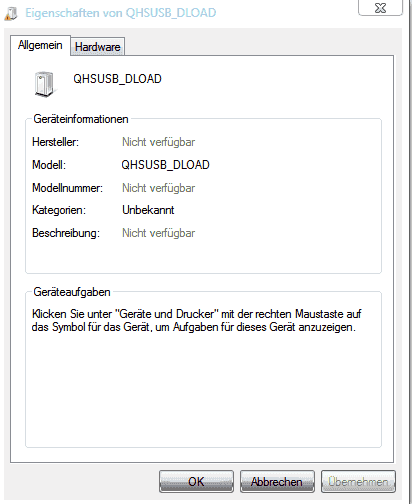Image resolution: width=412 pixels, height=504 pixels.
Task: Click the Geräteaufgaben group label
Action: coord(72,292)
